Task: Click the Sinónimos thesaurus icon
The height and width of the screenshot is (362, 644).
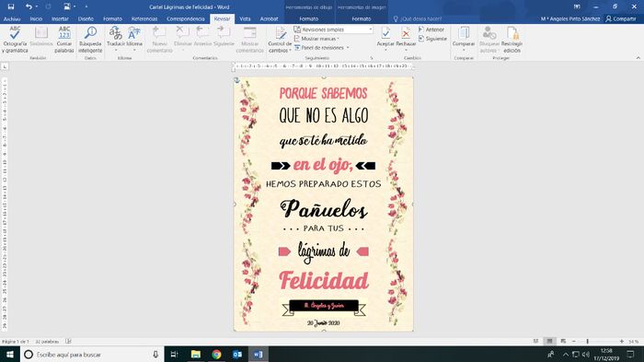Action: (x=41, y=33)
